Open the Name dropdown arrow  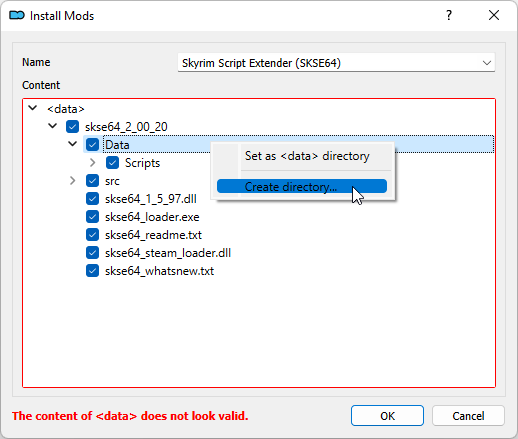point(487,63)
